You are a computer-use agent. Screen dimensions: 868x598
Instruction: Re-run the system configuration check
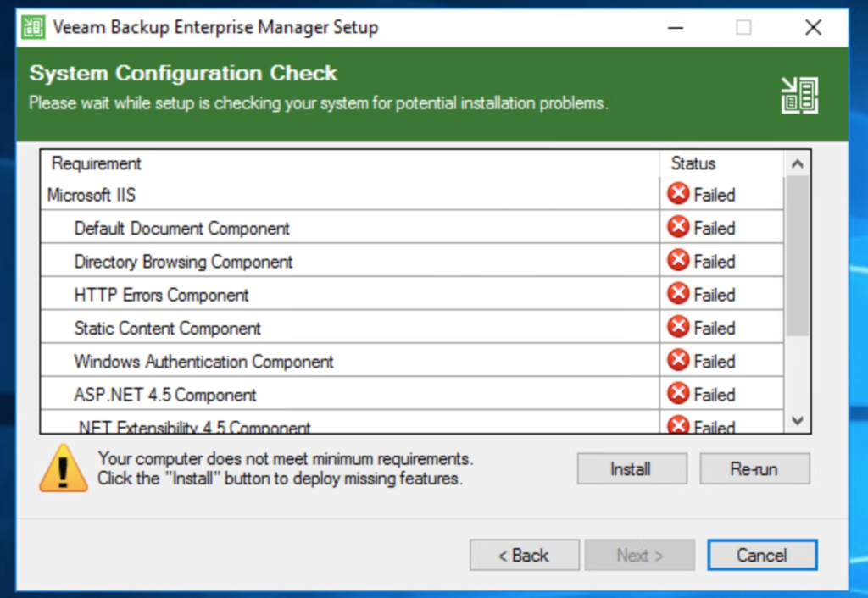tap(754, 469)
